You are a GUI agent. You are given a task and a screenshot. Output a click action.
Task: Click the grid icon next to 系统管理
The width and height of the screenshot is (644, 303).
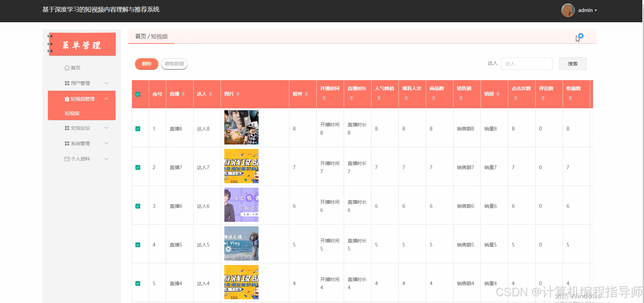(67, 143)
